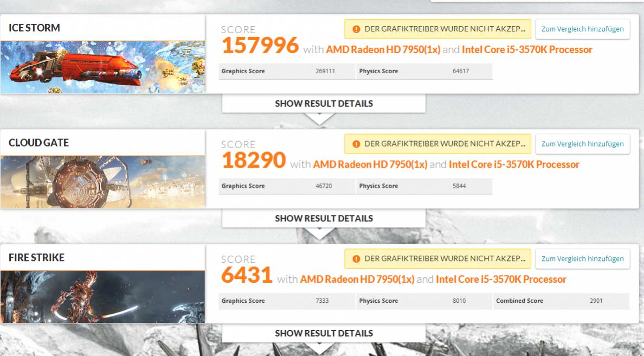644x356 pixels.
Task: Click Graphics Score label in Ice Storm
Action: coord(243,71)
